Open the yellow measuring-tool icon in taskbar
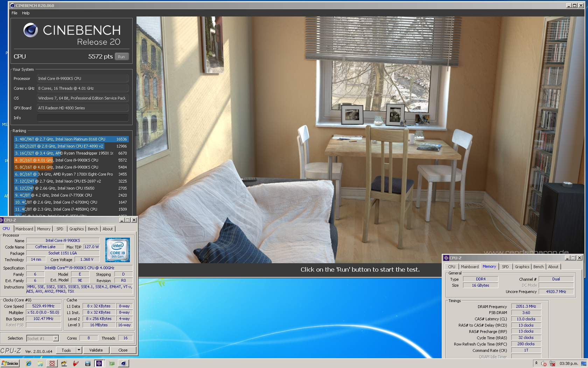This screenshot has width=588, height=368. coord(64,363)
